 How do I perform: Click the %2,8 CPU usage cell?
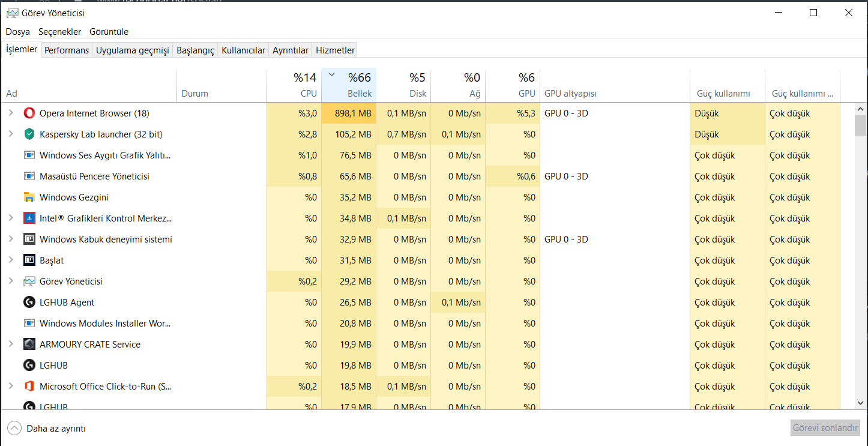click(x=294, y=134)
